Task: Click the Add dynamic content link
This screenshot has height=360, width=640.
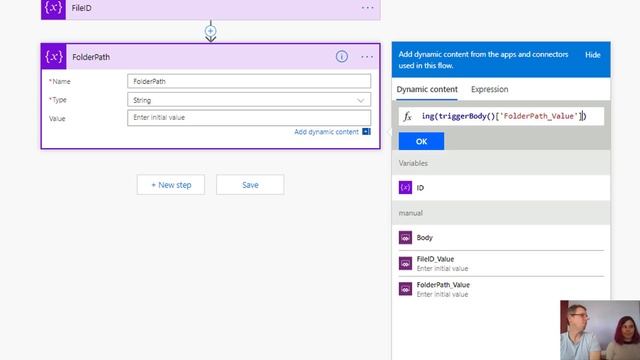Action: [x=326, y=132]
